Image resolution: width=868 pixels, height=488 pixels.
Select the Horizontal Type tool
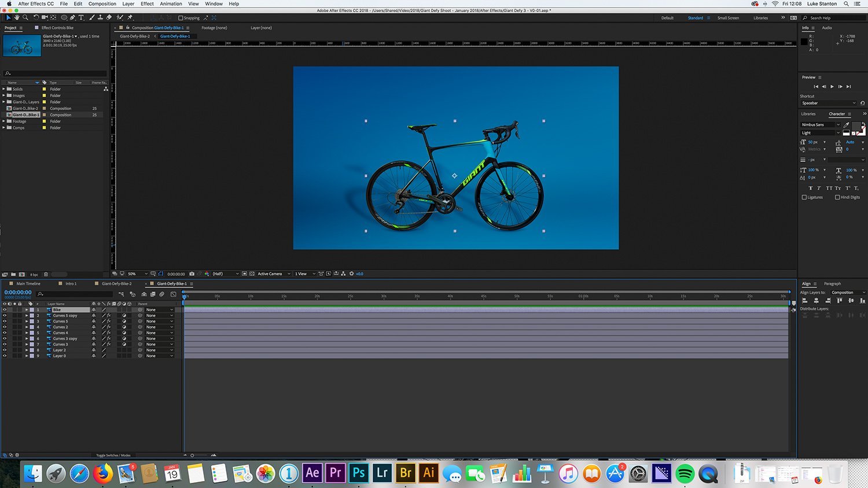coord(81,17)
